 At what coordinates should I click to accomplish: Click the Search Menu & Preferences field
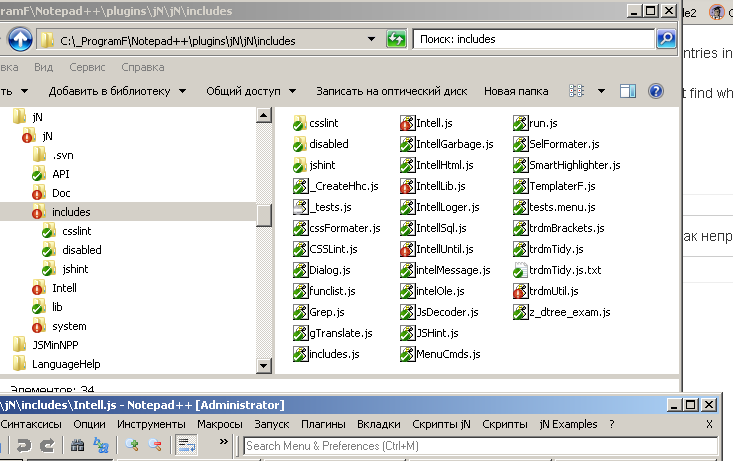coord(481,446)
